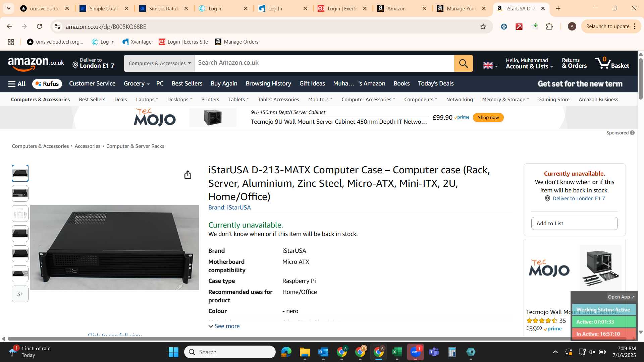Switch to the Manage Your browser tab
The width and height of the screenshot is (644, 362).
pyautogui.click(x=462, y=8)
